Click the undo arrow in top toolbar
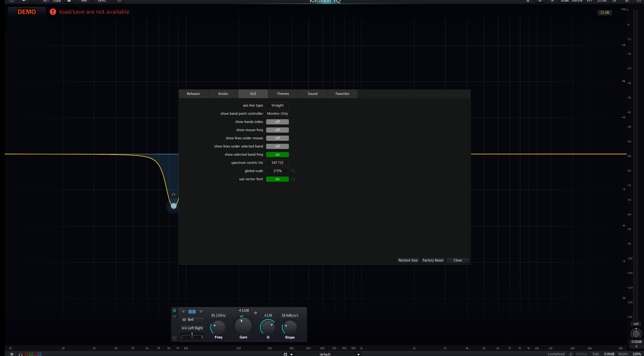Viewport: 644px width, 356px height. point(24,1)
